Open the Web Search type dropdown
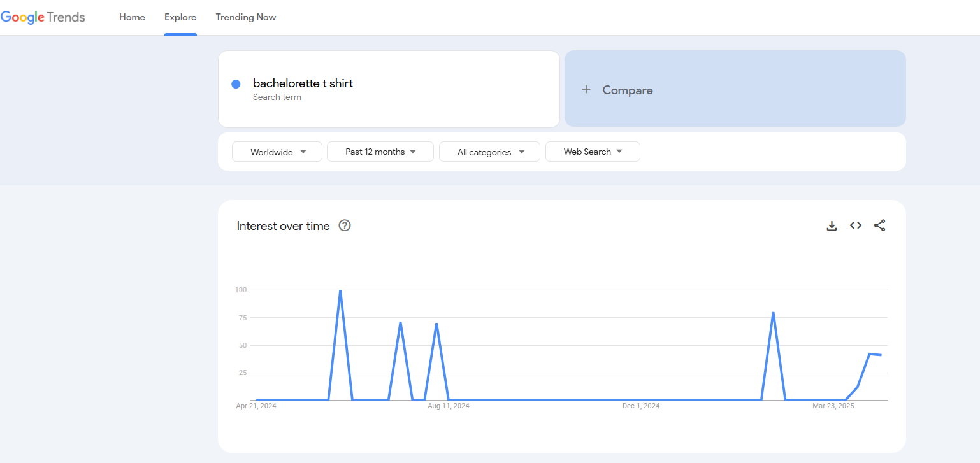This screenshot has height=463, width=980. pos(593,152)
